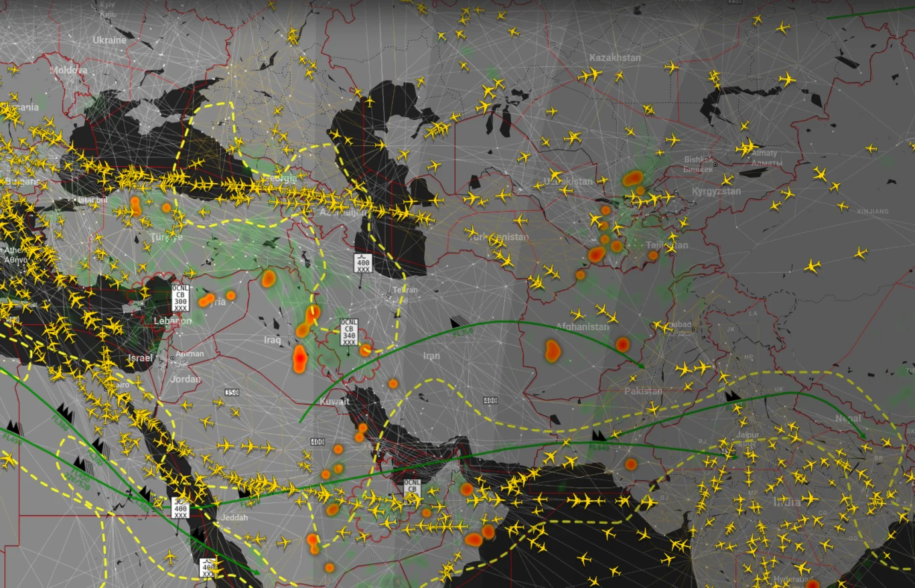Inspect the storm cell on Pakistan's coast
Viewport: 915px width, 588px height.
[x=631, y=463]
